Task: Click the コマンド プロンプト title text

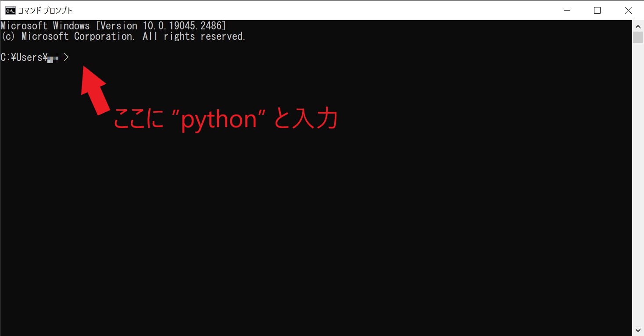Action: coord(46,10)
